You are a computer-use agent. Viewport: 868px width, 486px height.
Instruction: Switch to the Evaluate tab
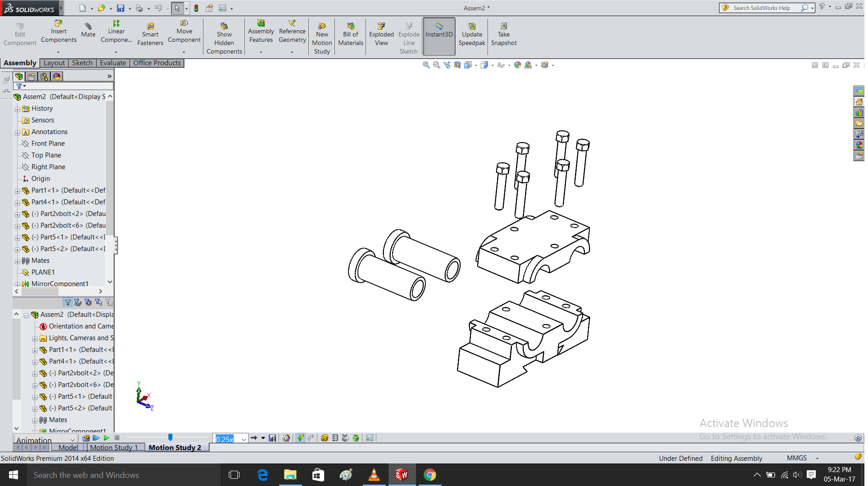113,63
